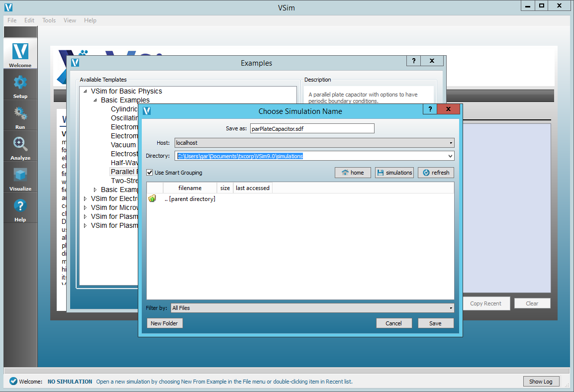The height and width of the screenshot is (392, 574).
Task: Select the Vacuum example in tree
Action: (x=123, y=145)
